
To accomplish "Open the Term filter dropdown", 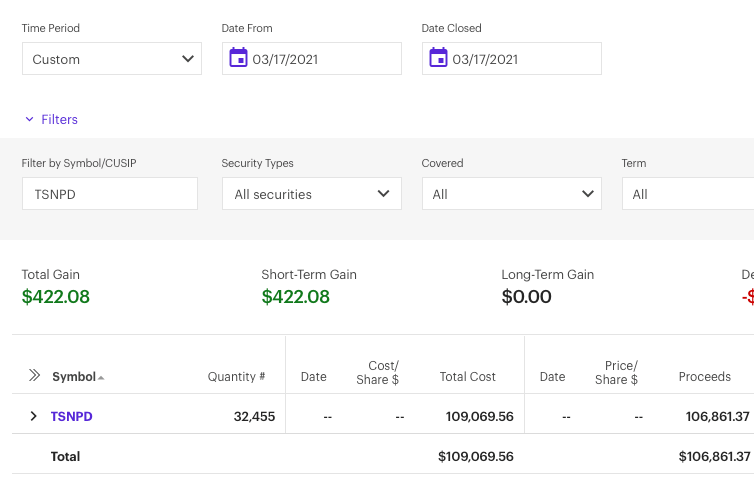I will [x=690, y=194].
